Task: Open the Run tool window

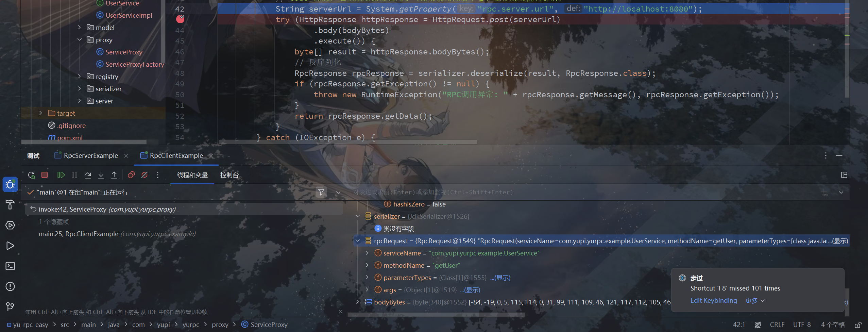Action: click(10, 246)
